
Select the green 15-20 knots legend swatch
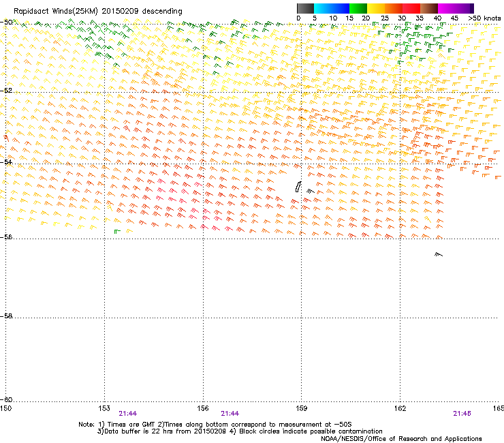pyautogui.click(x=358, y=8)
